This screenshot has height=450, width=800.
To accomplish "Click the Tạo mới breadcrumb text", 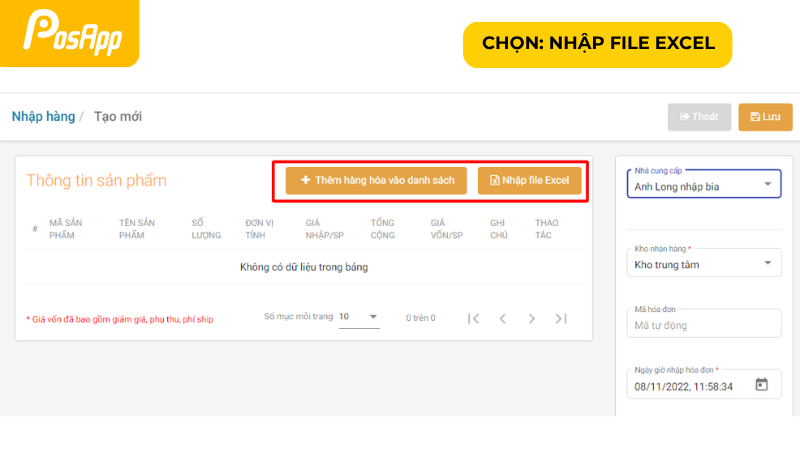I will [x=118, y=117].
